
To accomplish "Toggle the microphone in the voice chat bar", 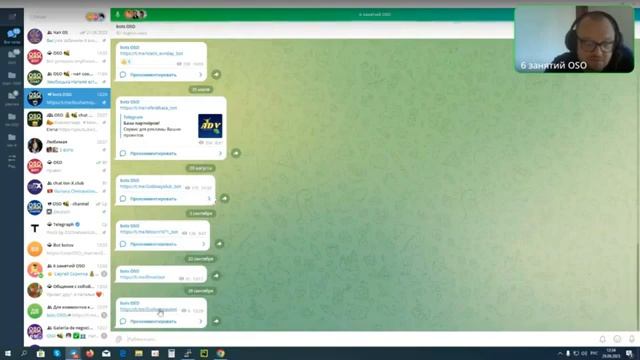I will 118,15.
